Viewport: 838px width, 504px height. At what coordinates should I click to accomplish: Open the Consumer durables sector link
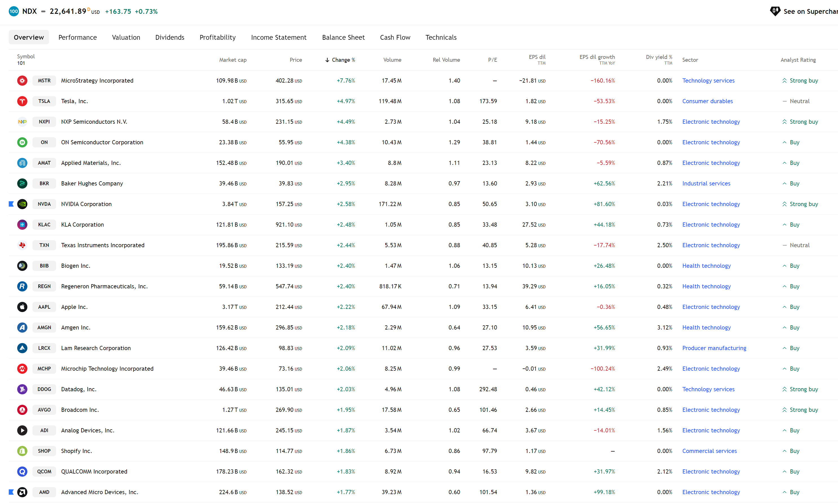[707, 101]
